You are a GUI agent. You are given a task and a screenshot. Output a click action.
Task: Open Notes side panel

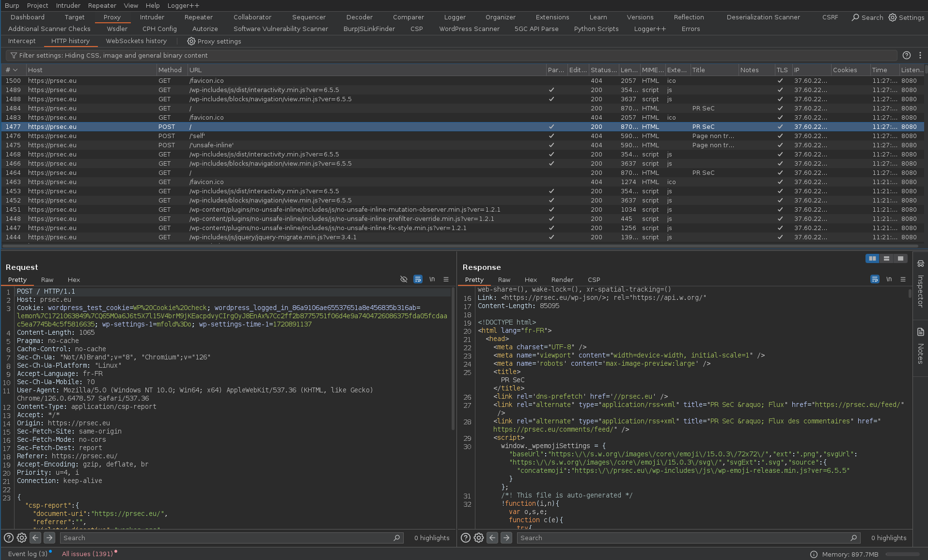(920, 346)
